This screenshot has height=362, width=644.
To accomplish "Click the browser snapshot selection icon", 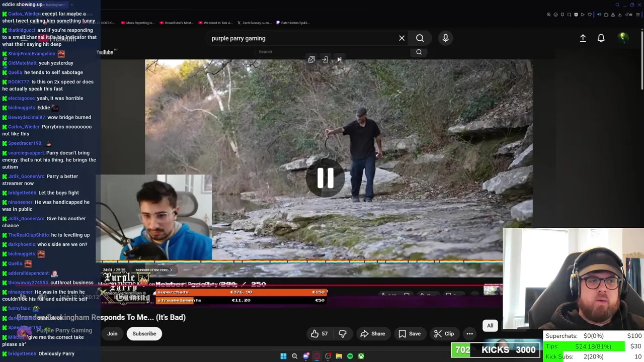I will (x=569, y=15).
